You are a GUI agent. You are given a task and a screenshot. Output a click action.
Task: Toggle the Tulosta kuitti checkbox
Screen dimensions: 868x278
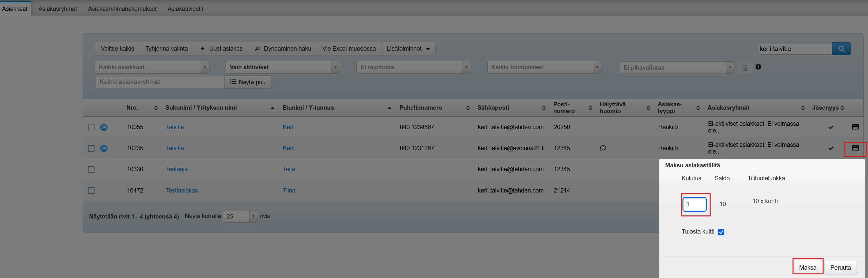click(721, 232)
